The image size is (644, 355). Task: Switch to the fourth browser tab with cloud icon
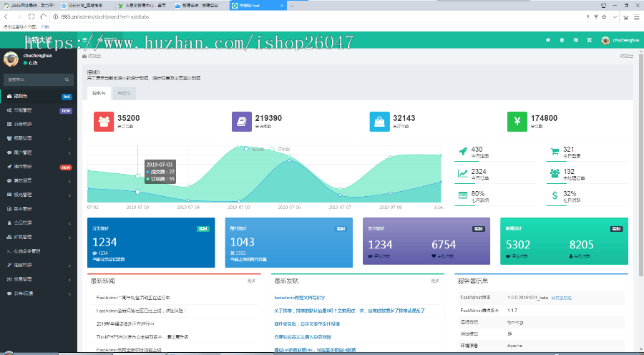coord(200,6)
